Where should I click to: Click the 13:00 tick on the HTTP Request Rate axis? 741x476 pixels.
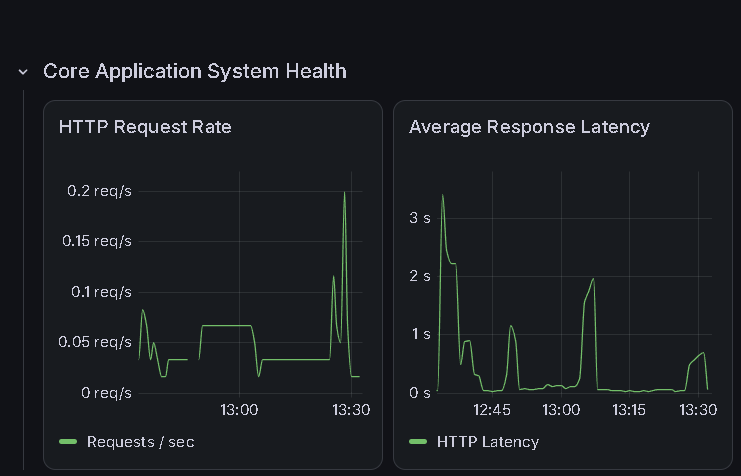pos(239,409)
